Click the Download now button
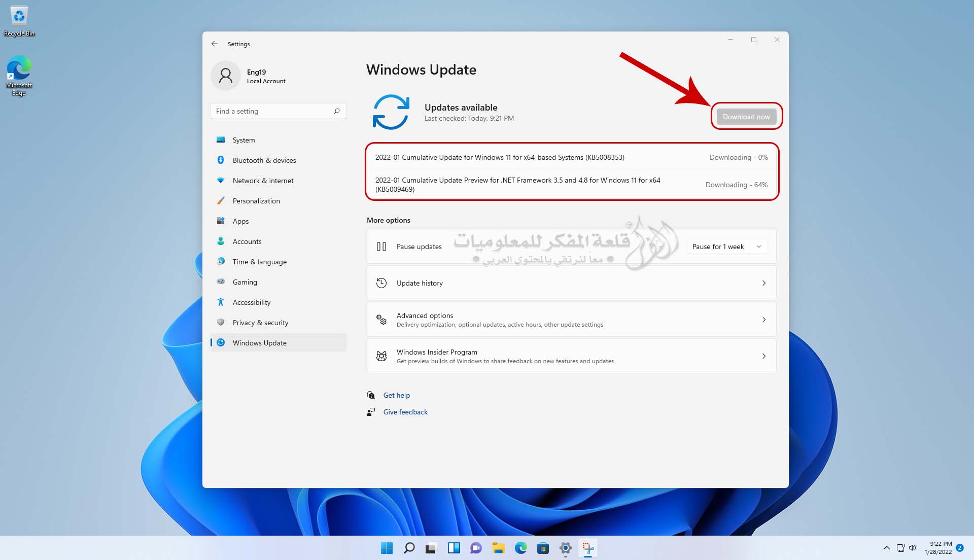Viewport: 974px width, 560px height. click(746, 117)
